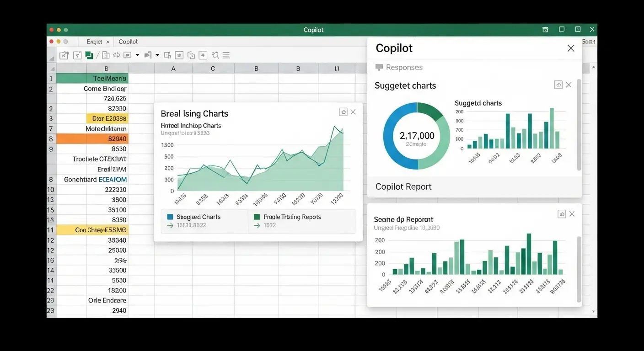Click the table grid icon in toolbar
644x351 pixels.
pos(167,55)
